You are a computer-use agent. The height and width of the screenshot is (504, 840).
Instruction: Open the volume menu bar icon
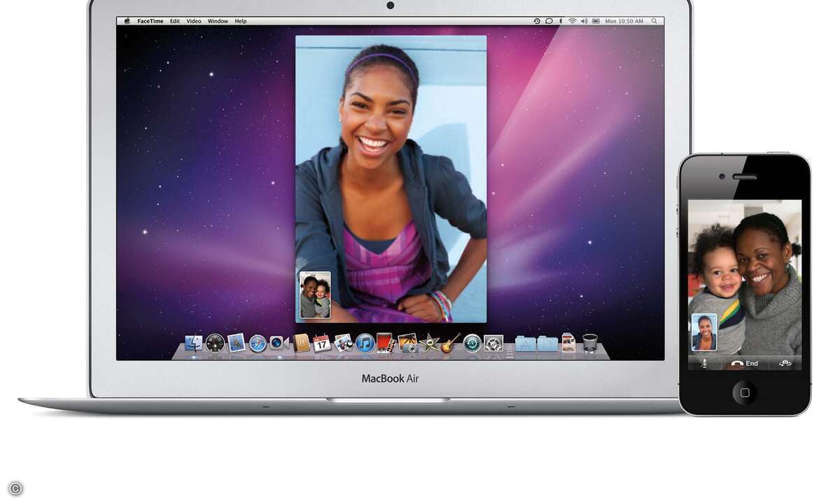[584, 22]
